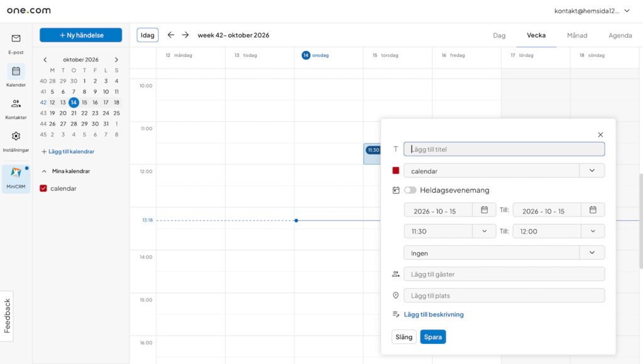Click the red calendar color swatch

(396, 171)
